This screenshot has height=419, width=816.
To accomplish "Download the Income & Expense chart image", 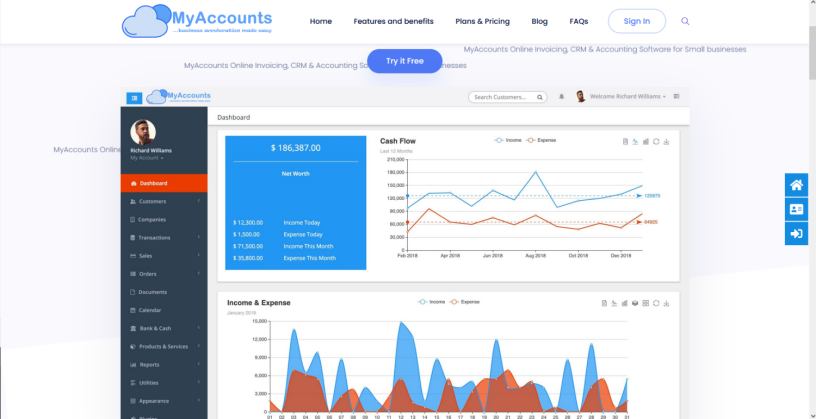I will [x=667, y=303].
